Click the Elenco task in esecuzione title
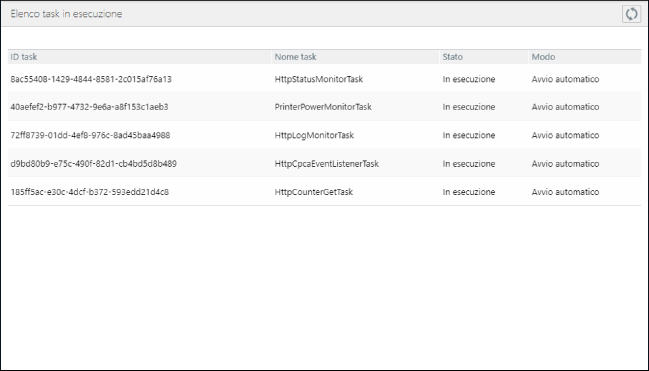 click(66, 14)
